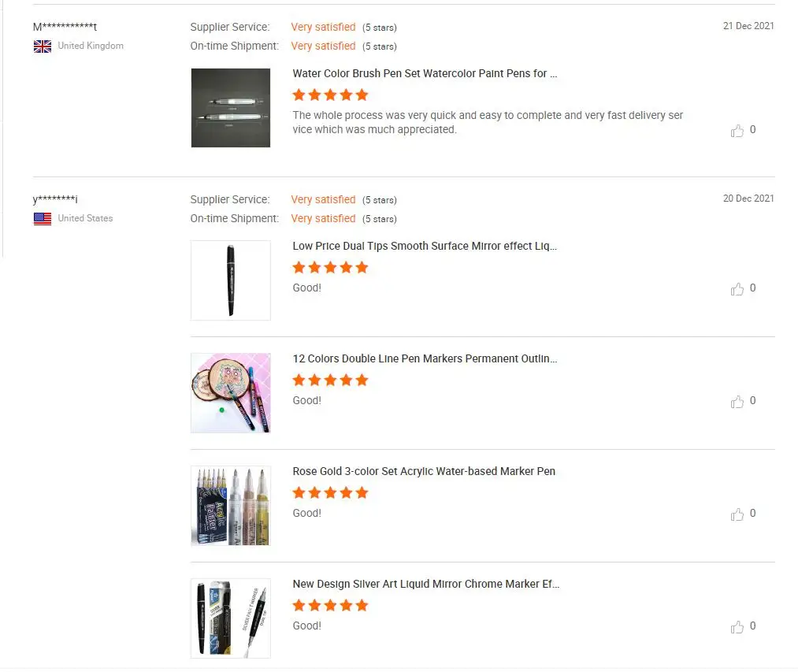Image resolution: width=798 pixels, height=672 pixels.
Task: Like the Silver Liquid Mirror Chrome review
Action: [737, 627]
